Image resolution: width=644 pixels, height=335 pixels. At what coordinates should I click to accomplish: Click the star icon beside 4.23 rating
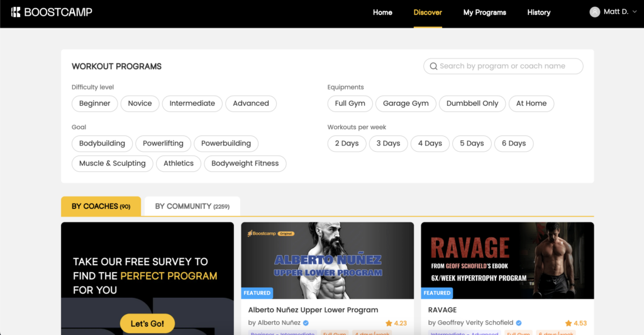coord(389,323)
